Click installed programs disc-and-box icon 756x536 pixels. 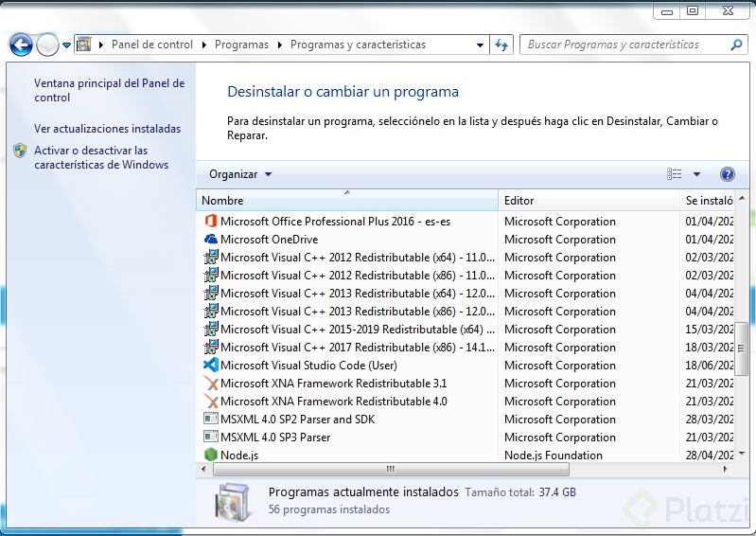click(233, 502)
